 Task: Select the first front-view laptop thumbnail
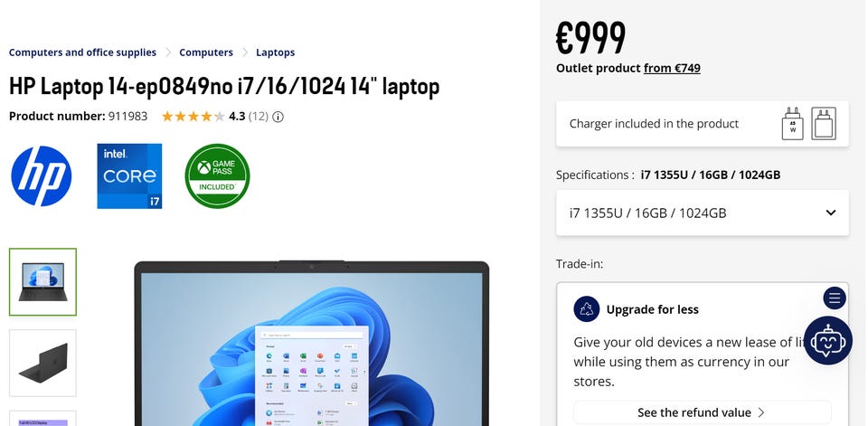42,282
